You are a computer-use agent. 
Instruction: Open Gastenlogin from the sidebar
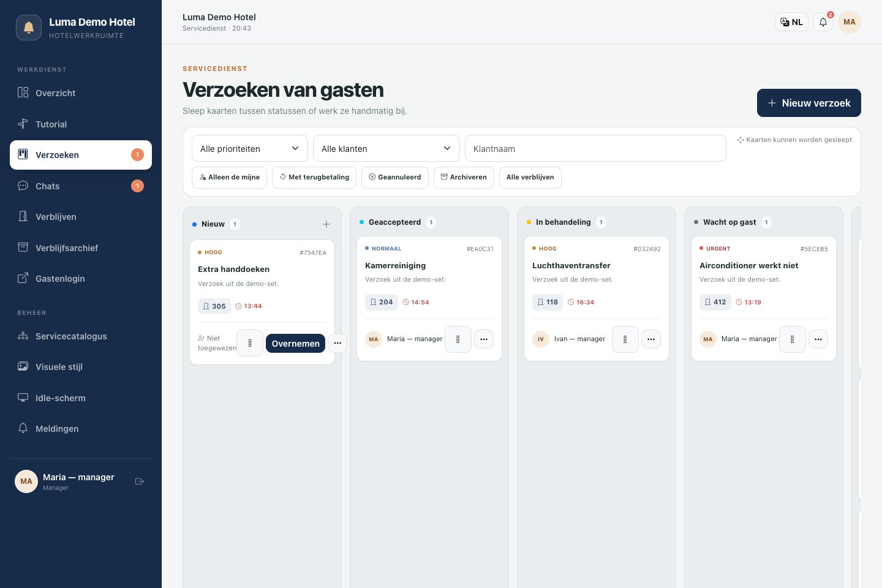[x=81, y=279]
